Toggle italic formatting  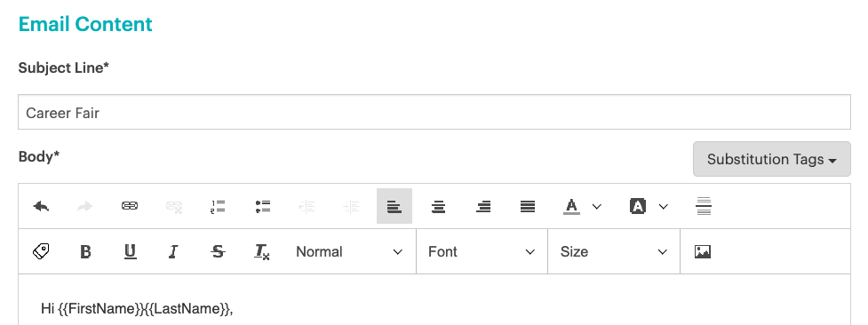(174, 252)
